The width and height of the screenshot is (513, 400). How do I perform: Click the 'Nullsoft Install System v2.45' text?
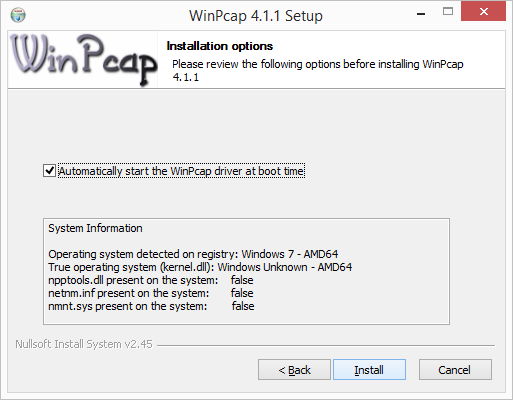point(84,344)
